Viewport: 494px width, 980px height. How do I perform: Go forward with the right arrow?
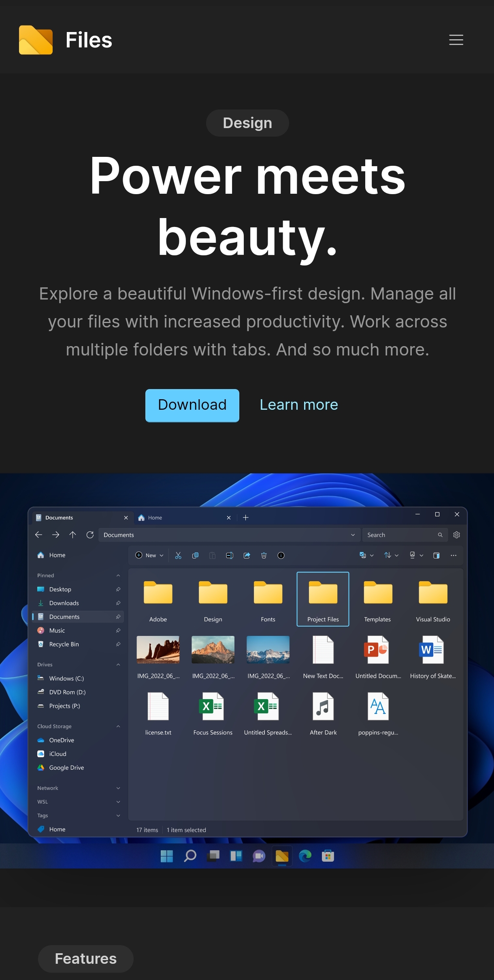click(x=56, y=535)
